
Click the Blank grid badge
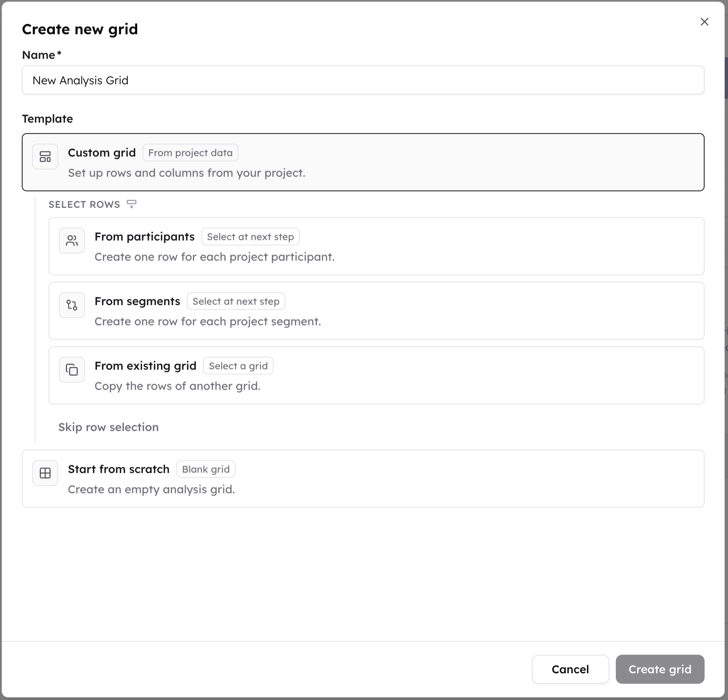tap(206, 469)
